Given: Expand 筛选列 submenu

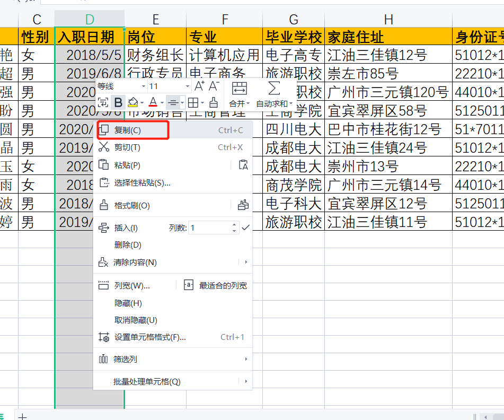Looking at the screenshot, I should [173, 359].
